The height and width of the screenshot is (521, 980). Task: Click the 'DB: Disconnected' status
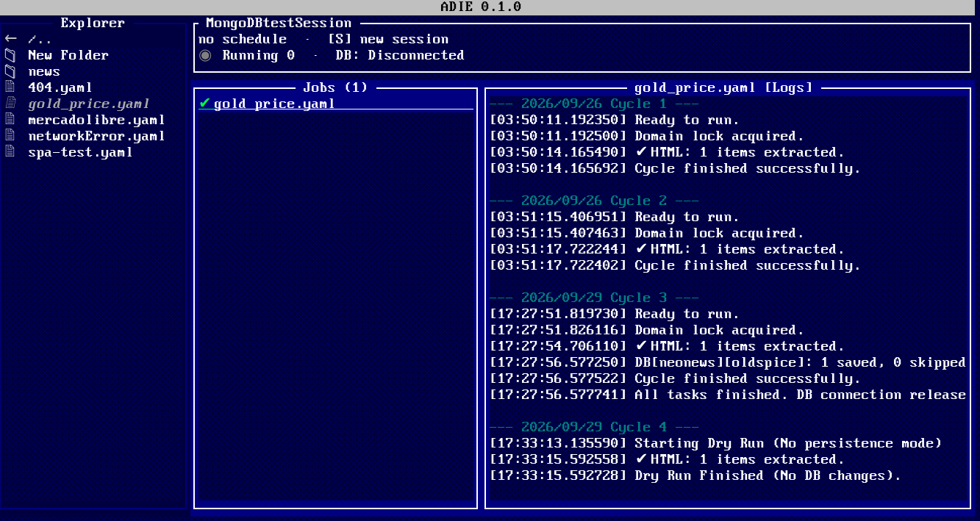[x=400, y=55]
